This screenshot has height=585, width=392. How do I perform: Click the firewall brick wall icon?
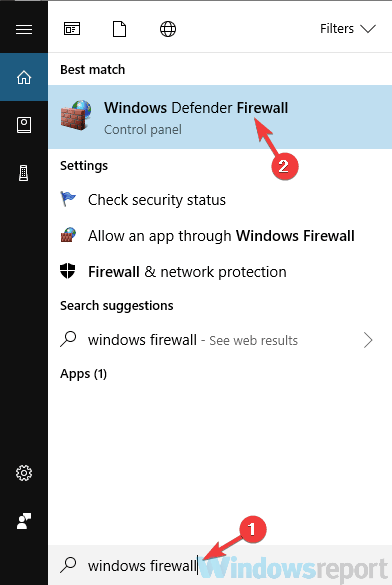tap(76, 115)
